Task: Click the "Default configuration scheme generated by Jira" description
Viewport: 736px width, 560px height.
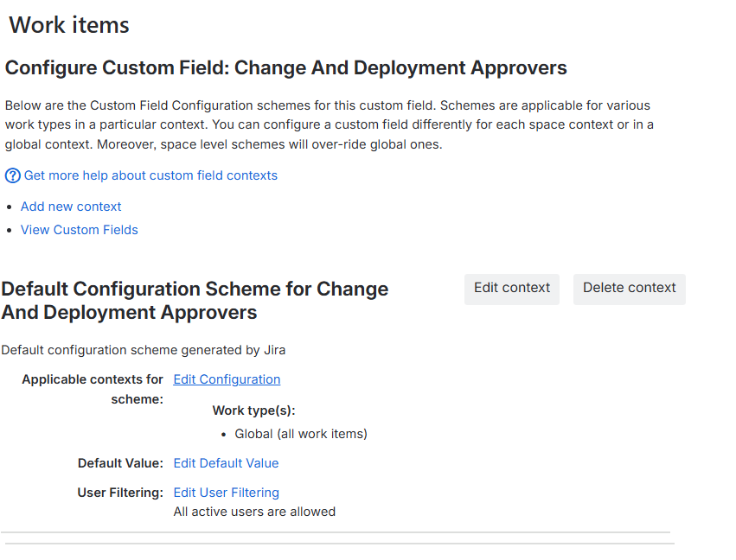Action: 144,350
